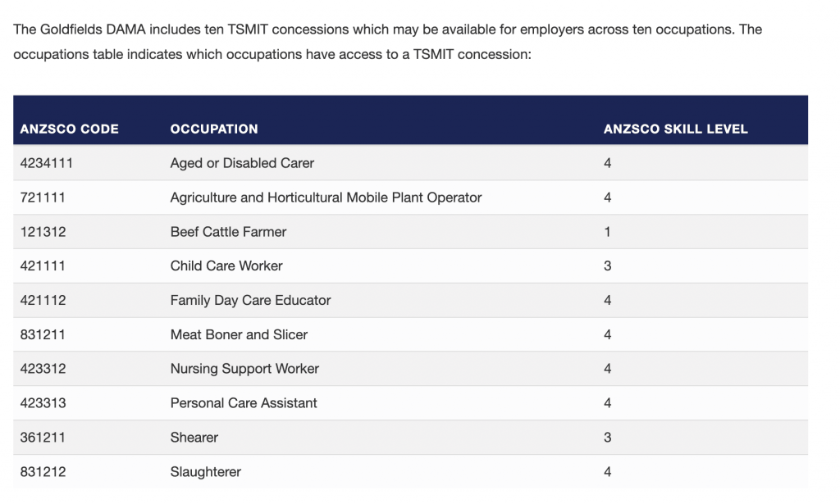Click the Slaughterer occupation cell
Viewport: 840px width, 504px height.
(x=205, y=471)
